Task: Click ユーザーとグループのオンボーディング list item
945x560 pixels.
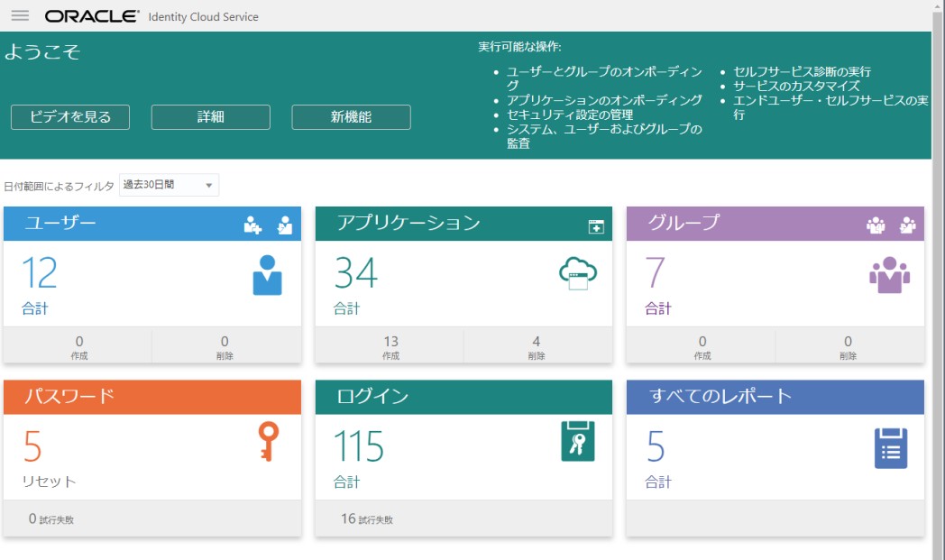Action: click(604, 78)
